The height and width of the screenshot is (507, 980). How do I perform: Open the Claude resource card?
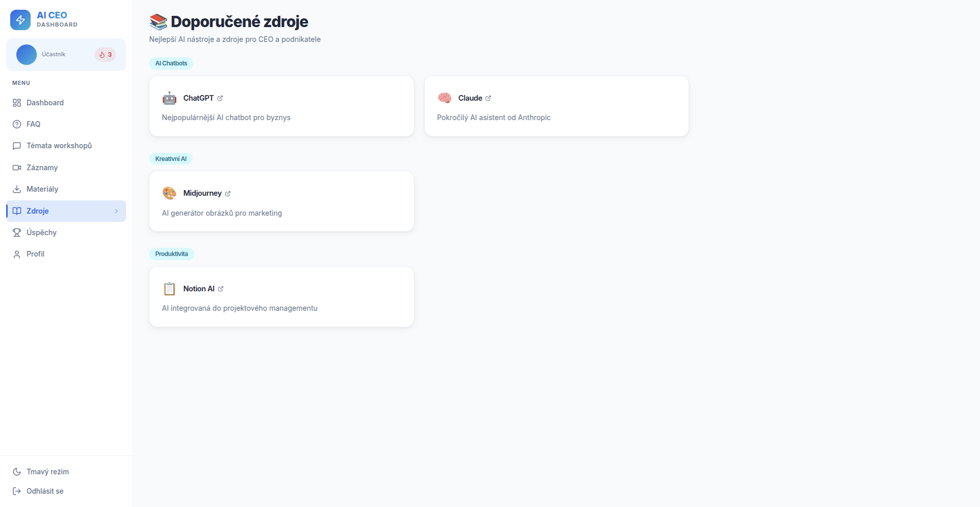click(556, 106)
